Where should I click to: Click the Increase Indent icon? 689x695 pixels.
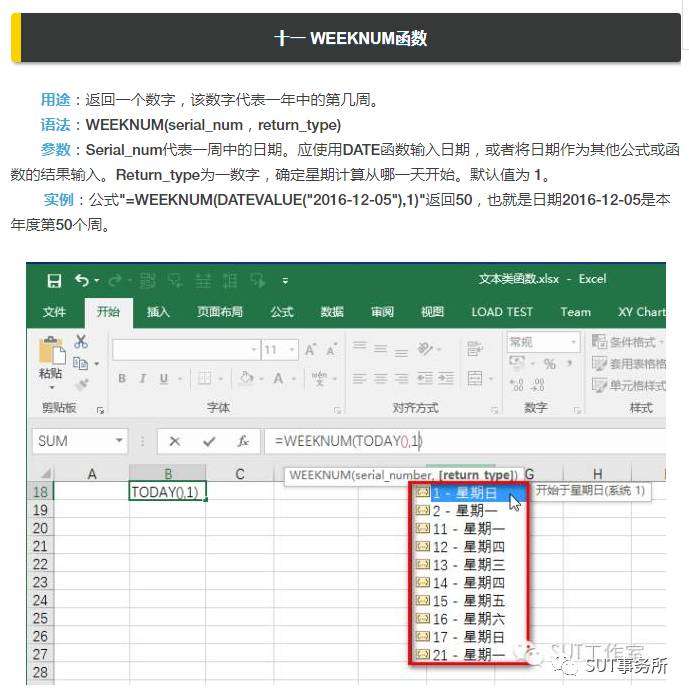pyautogui.click(x=446, y=379)
